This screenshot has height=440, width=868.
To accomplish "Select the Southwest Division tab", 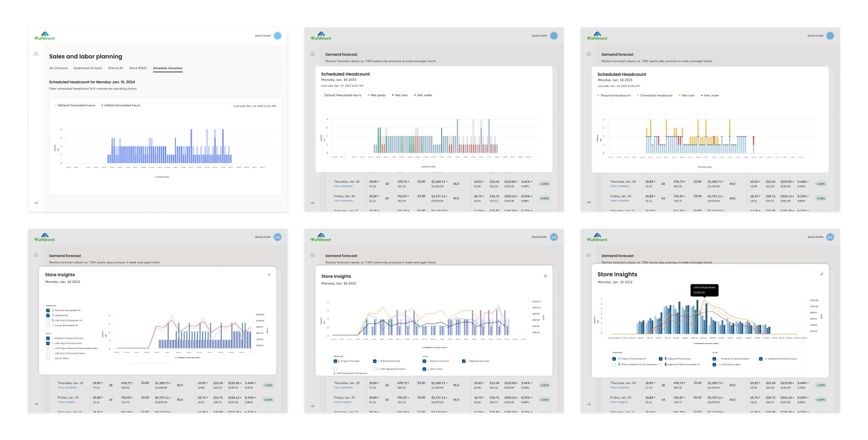I will coord(88,68).
